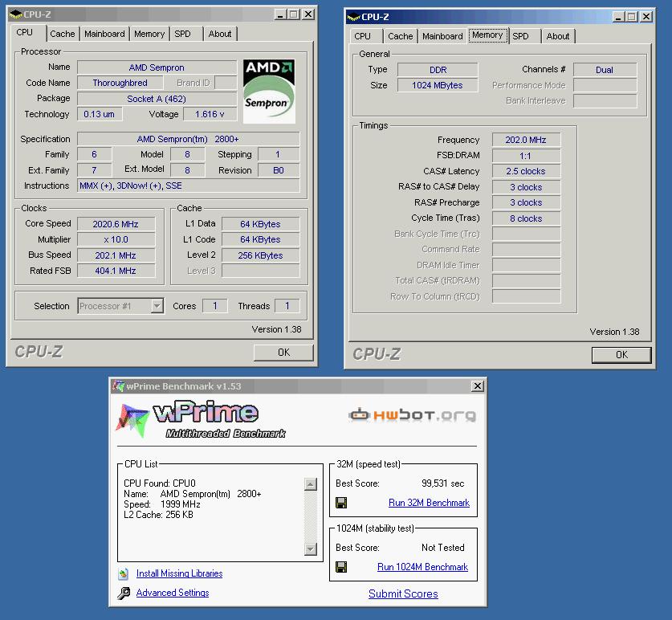
Task: Open the Install Missing Libraries link
Action: click(x=179, y=573)
